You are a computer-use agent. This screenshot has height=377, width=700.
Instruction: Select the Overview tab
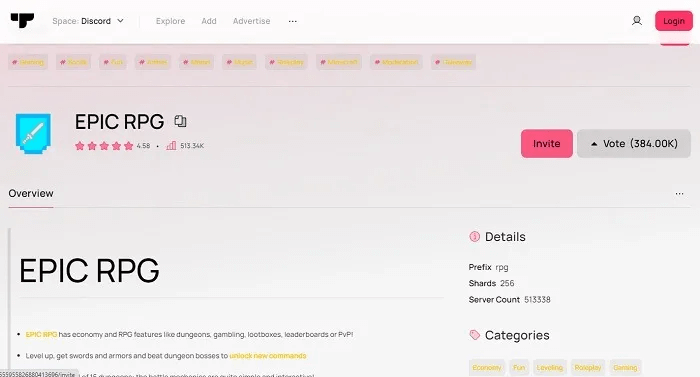point(31,193)
